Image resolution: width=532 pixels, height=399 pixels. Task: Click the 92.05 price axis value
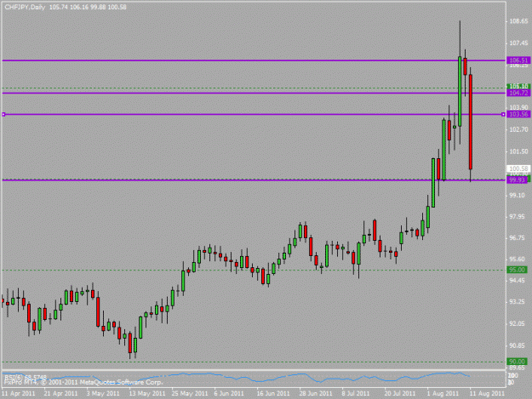tap(518, 324)
